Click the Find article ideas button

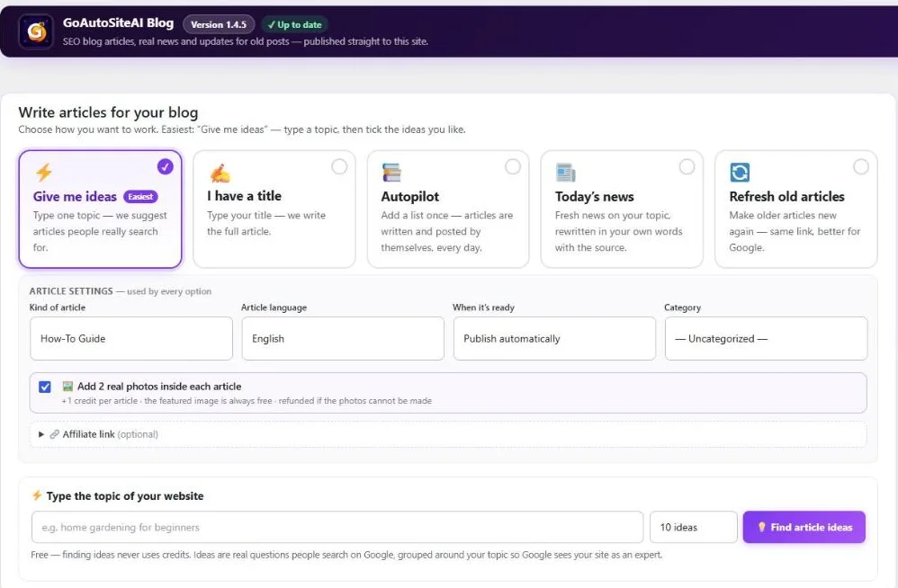click(x=804, y=527)
